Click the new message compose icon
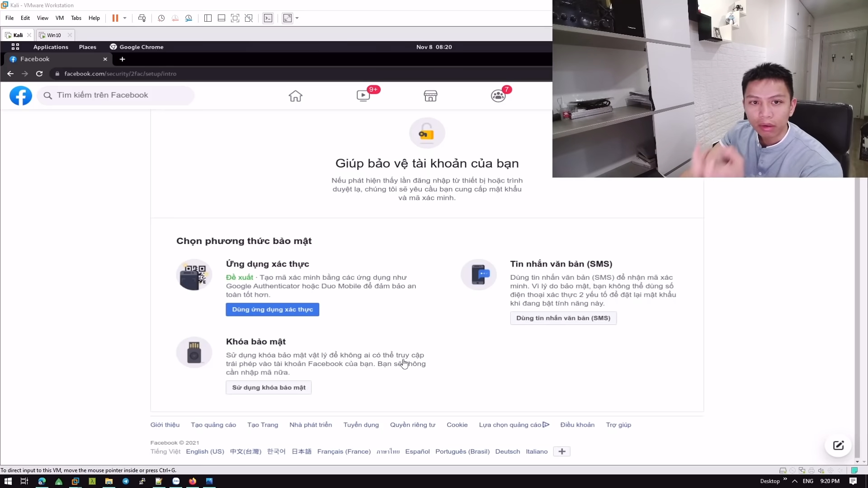Viewport: 868px width, 488px height. (x=838, y=446)
